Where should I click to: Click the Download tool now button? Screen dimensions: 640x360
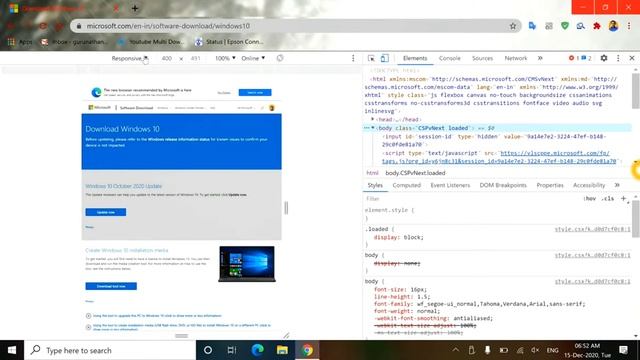pos(111,286)
